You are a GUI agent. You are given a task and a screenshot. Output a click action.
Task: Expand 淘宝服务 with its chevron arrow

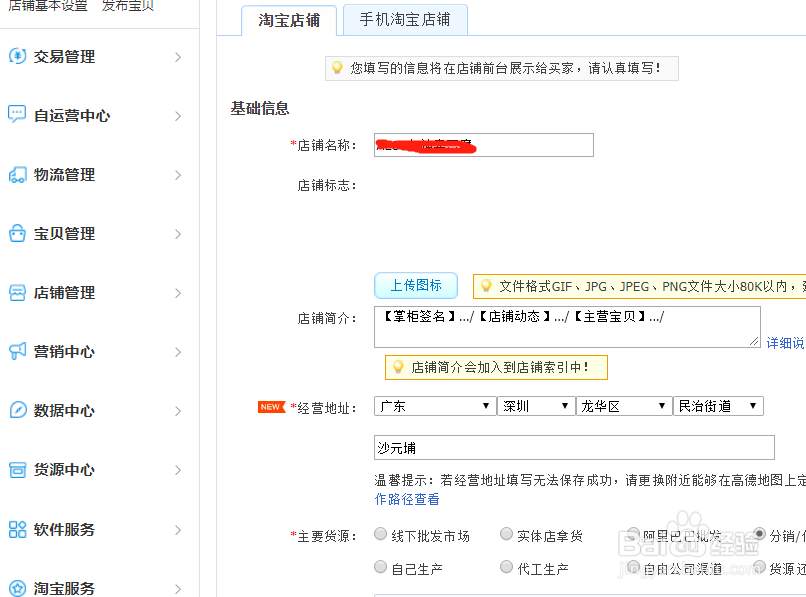[x=178, y=589]
